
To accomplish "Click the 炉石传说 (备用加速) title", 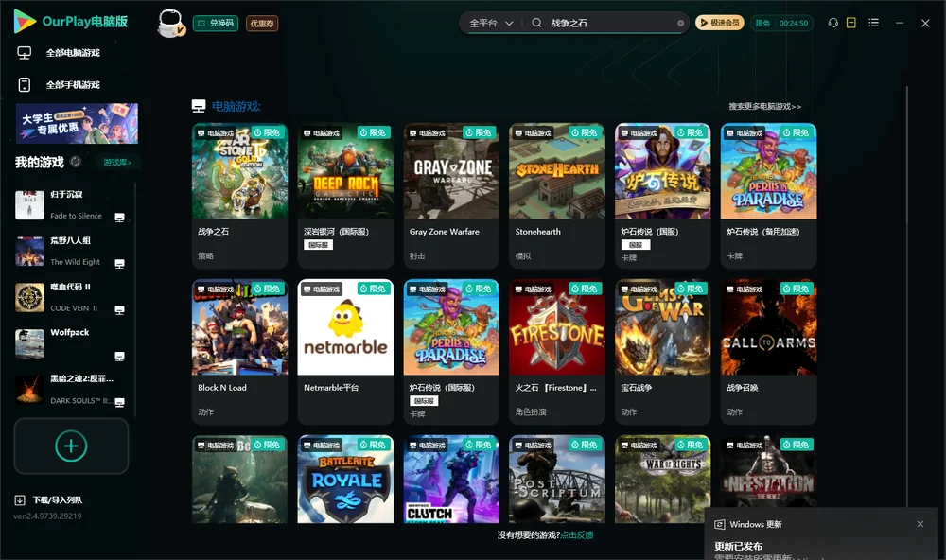I will tap(763, 232).
